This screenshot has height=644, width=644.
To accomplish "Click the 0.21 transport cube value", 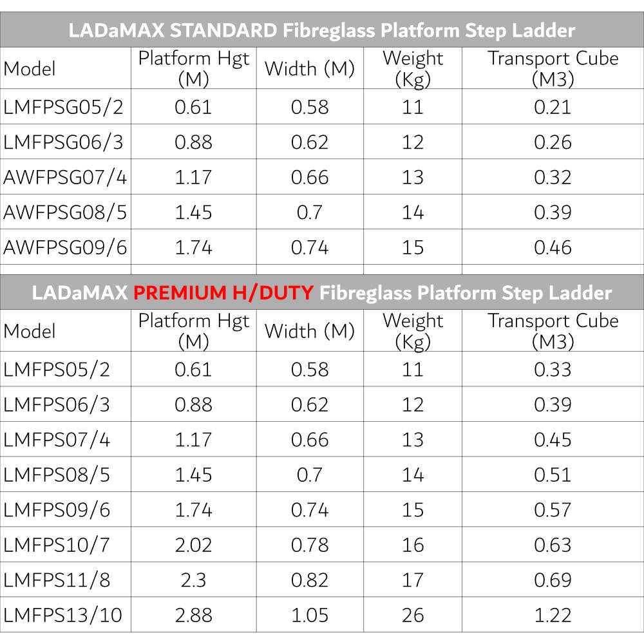I will pos(553,107).
